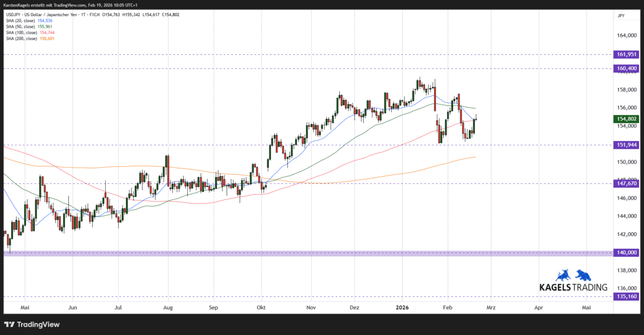Click the 147,670 price level label
The image size is (644, 335).
point(626,184)
